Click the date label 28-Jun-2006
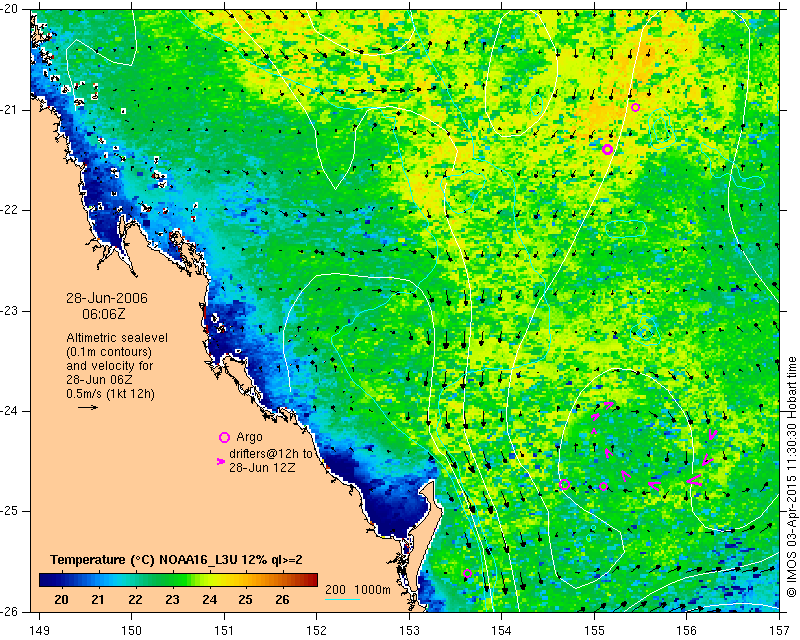The image size is (800, 640). pyautogui.click(x=107, y=298)
